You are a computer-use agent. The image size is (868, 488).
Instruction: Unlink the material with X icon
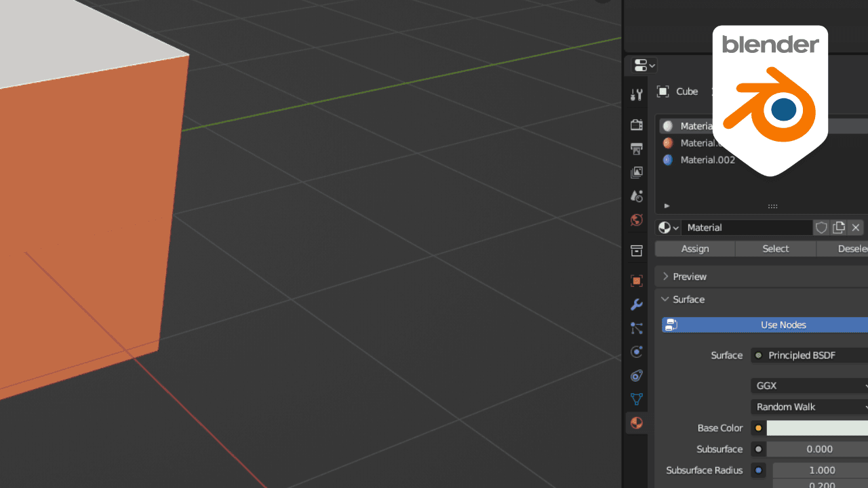(x=856, y=228)
